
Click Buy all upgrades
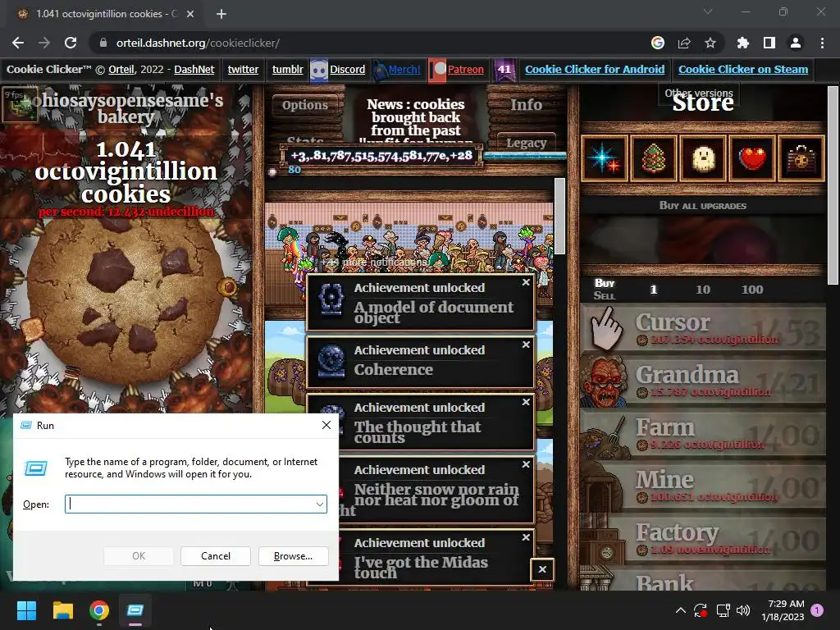[x=703, y=206]
